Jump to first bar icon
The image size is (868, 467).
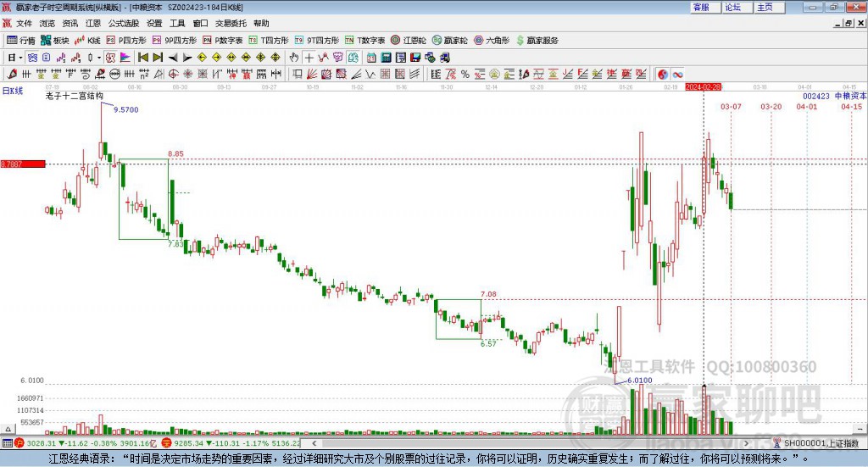pyautogui.click(x=142, y=58)
